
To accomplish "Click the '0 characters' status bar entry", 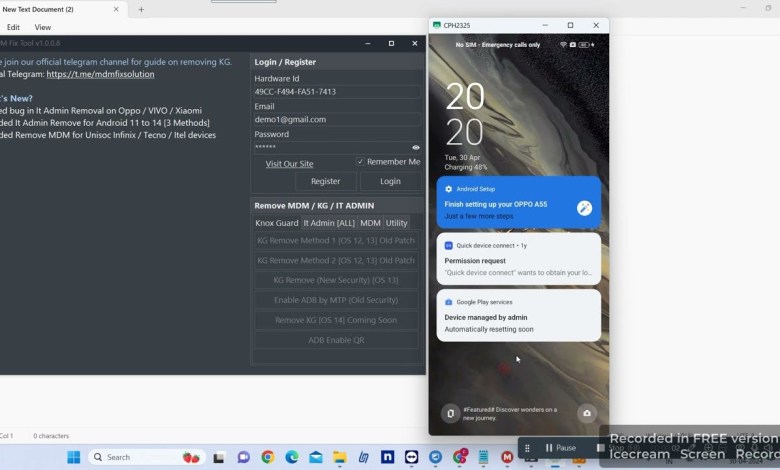I will point(51,436).
